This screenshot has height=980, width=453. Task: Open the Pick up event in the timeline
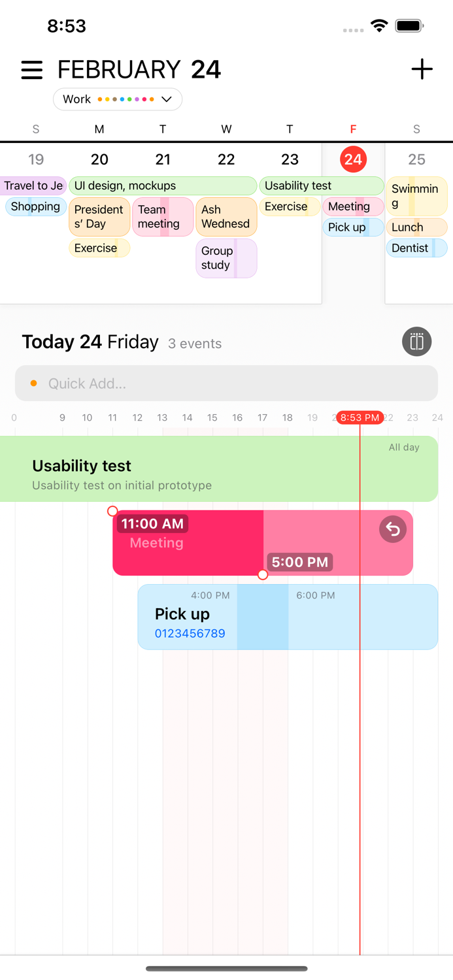pos(183,614)
